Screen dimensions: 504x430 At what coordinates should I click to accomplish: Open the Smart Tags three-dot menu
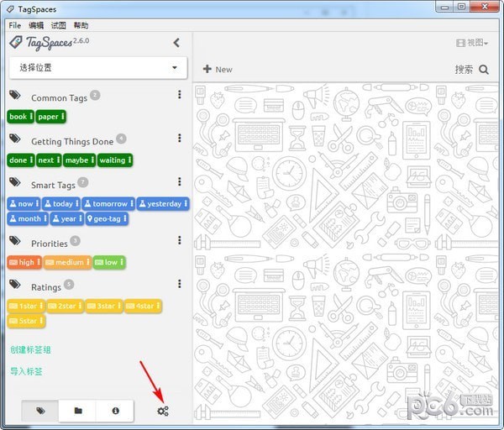coord(179,181)
